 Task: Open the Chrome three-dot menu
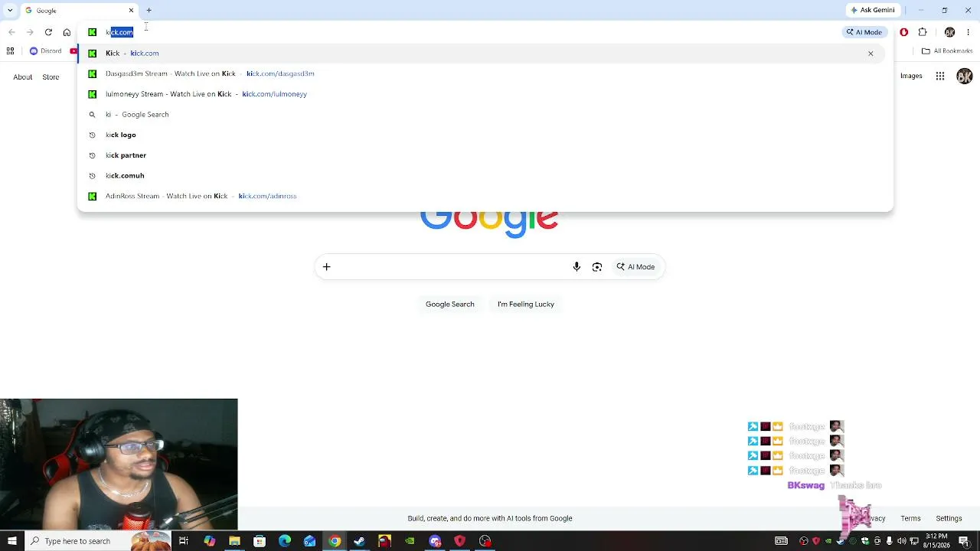tap(969, 32)
